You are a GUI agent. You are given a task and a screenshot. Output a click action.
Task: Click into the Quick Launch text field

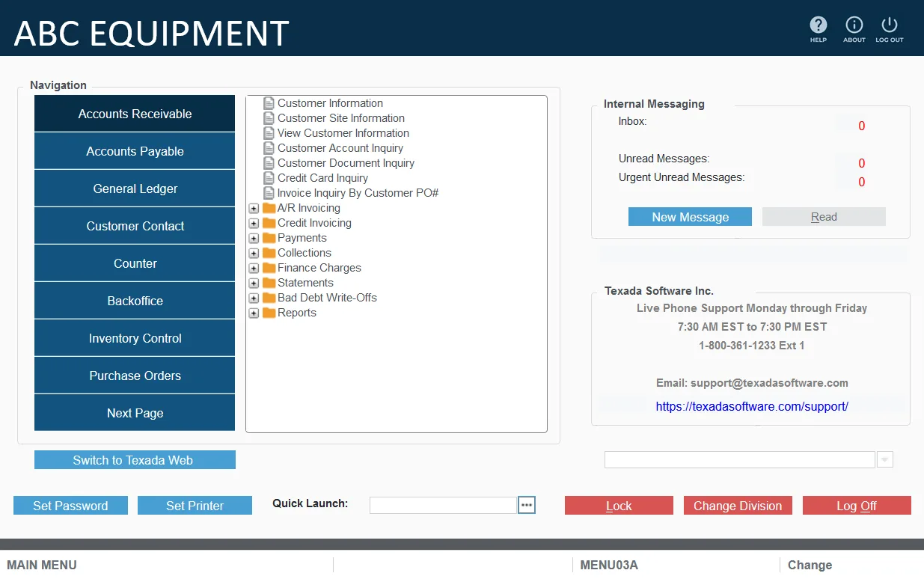click(443, 505)
